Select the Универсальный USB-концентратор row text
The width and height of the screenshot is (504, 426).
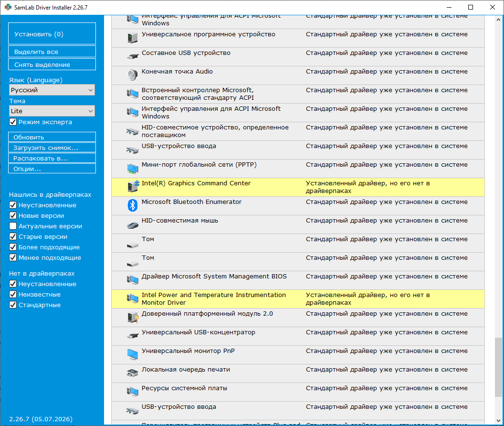click(199, 332)
